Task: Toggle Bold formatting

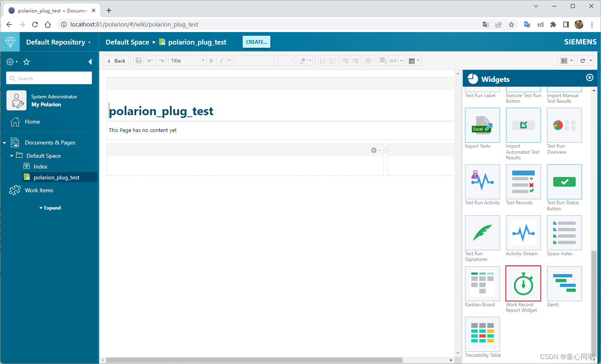Action: tap(211, 61)
